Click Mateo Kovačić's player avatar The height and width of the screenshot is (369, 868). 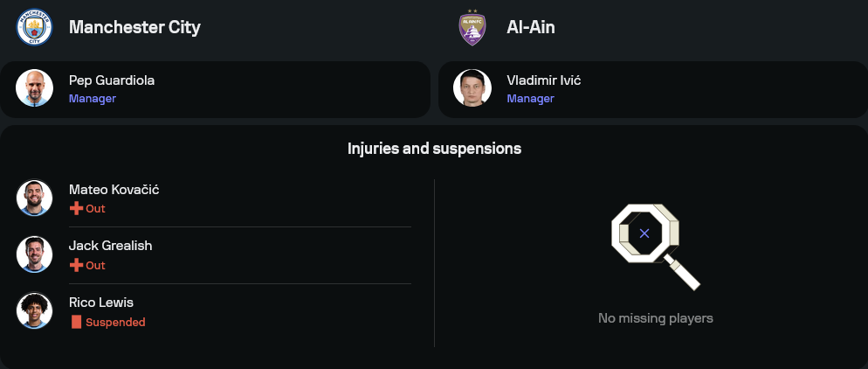click(x=35, y=198)
